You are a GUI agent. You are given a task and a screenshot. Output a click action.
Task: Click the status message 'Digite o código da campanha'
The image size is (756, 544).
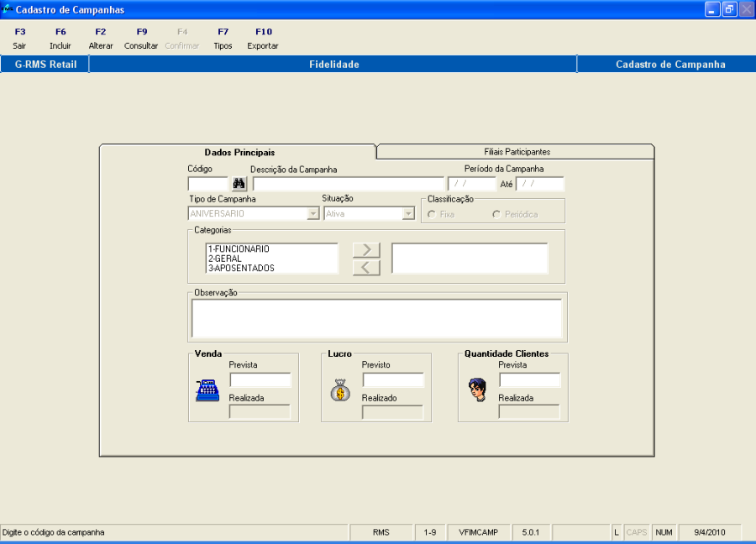pyautogui.click(x=54, y=532)
